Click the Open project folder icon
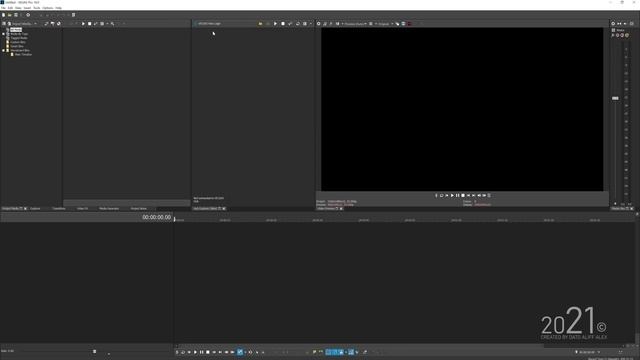This screenshot has height=360, width=640. pos(10,15)
